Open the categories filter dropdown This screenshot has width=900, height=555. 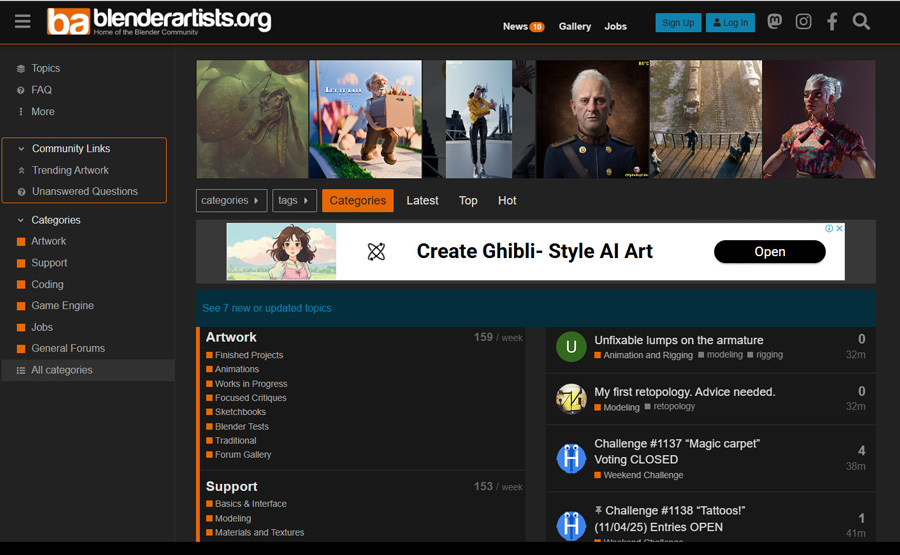click(x=231, y=201)
